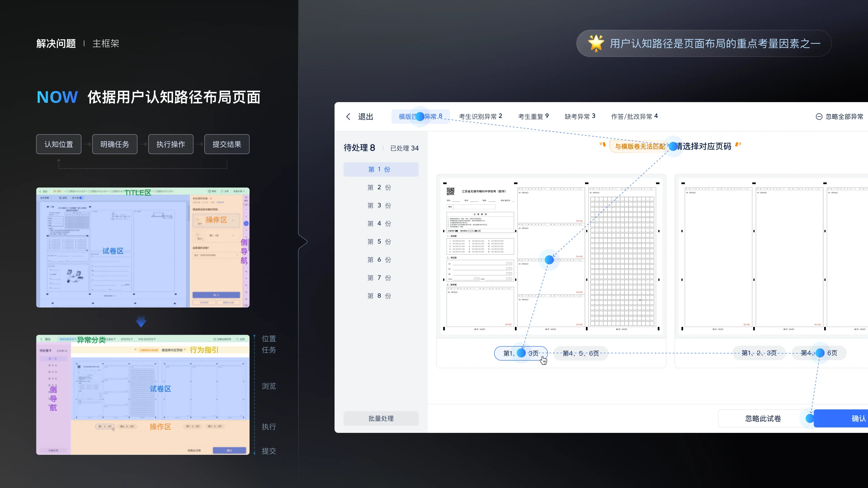
Task: Click the 忽略全部异常 circle-minus icon
Action: (819, 117)
